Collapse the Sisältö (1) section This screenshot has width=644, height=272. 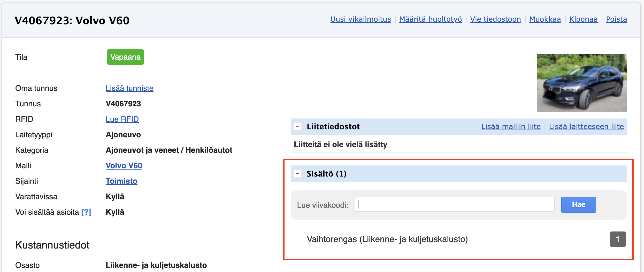(x=297, y=174)
